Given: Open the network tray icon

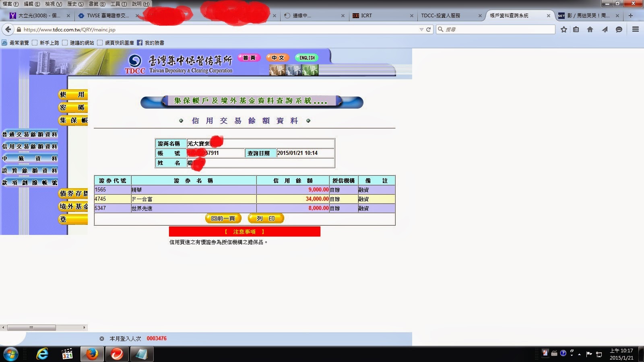Looking at the screenshot, I should tap(599, 354).
